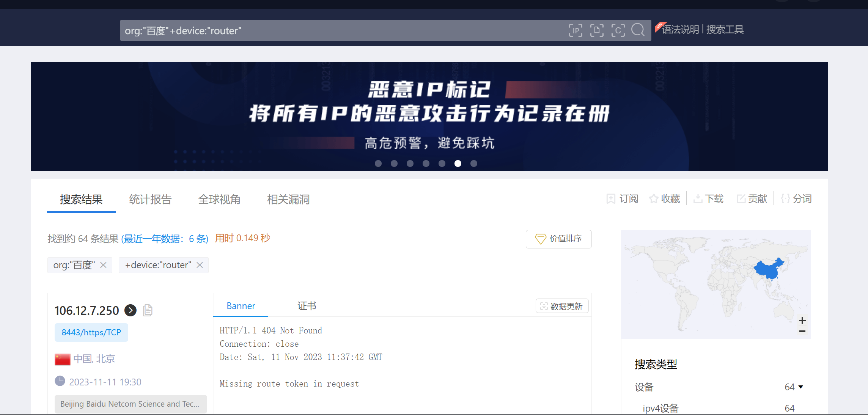868x415 pixels.
Task: Click into the search query input field
Action: coord(341,30)
